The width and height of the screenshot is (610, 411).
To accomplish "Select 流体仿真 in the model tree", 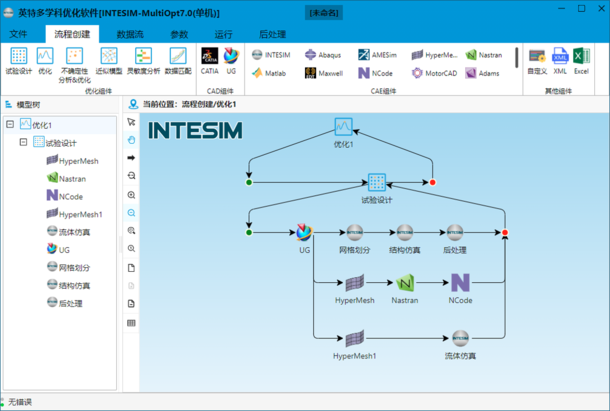I will [x=68, y=232].
